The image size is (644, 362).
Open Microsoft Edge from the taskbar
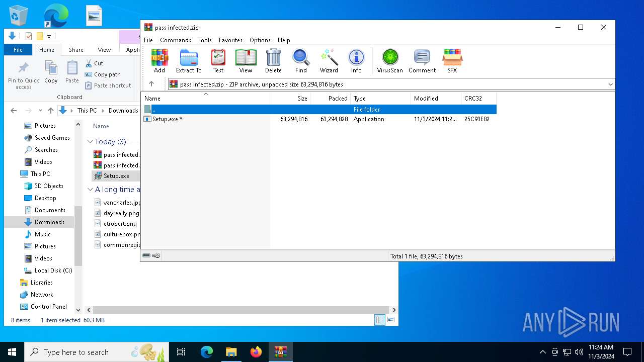pos(207,352)
